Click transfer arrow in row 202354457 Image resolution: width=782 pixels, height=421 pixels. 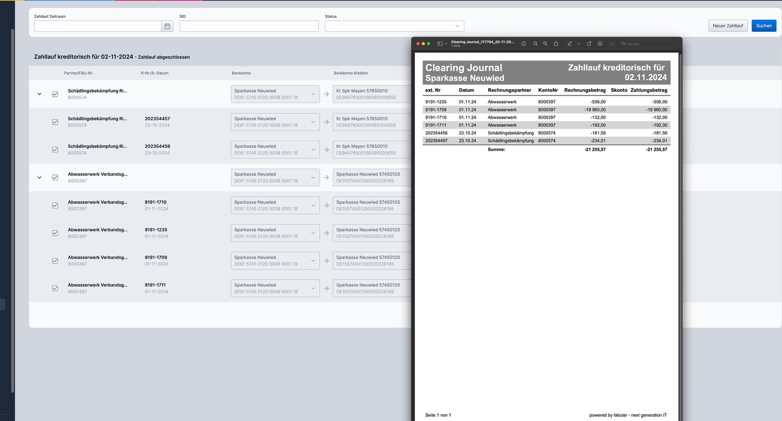(326, 122)
